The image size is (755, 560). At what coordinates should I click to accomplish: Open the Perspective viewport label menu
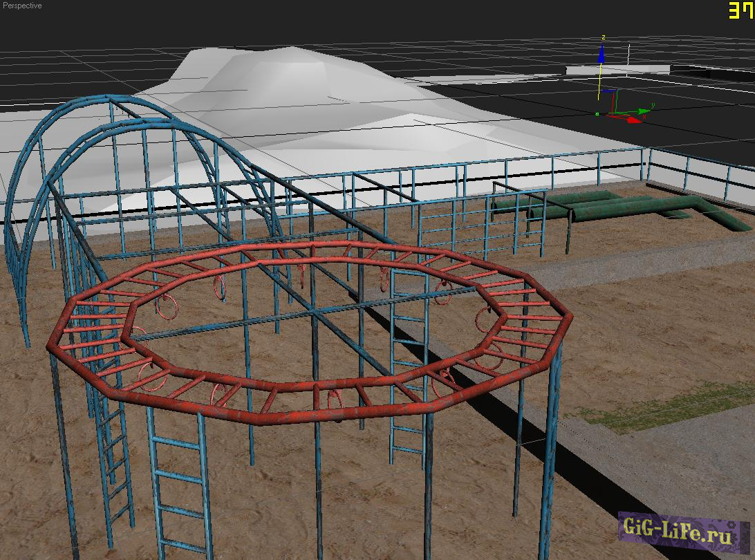pos(22,6)
